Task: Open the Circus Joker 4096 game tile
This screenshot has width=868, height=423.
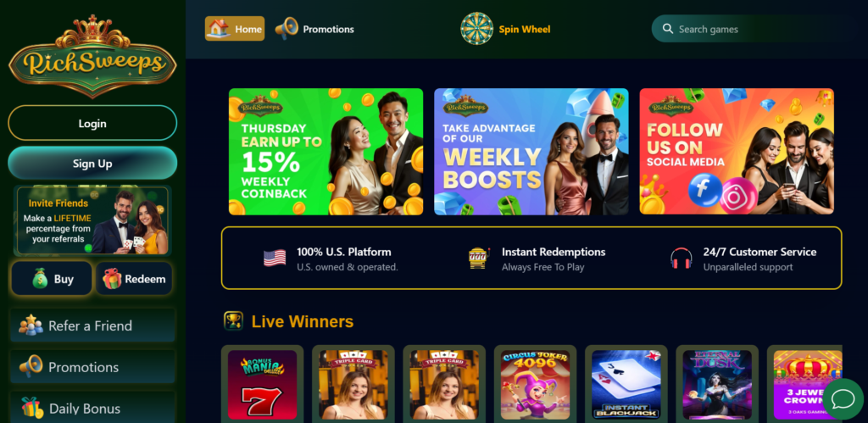Action: [x=535, y=385]
